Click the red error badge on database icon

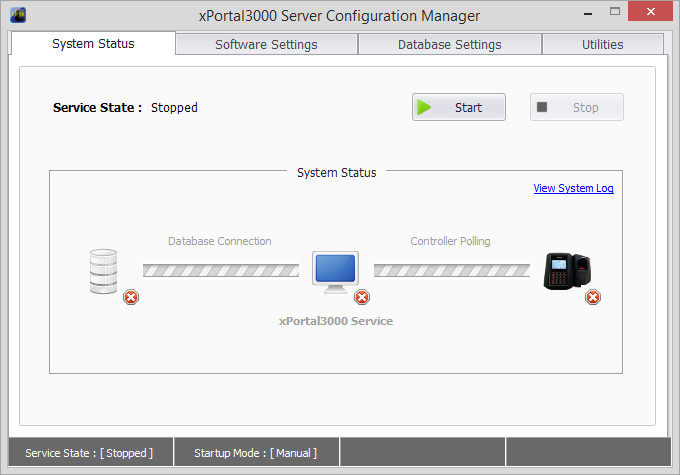(131, 297)
